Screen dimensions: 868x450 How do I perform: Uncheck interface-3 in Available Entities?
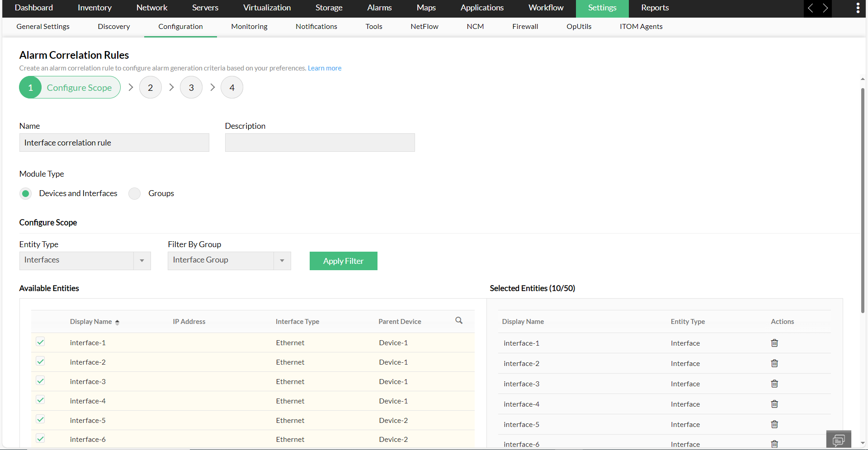pos(40,380)
